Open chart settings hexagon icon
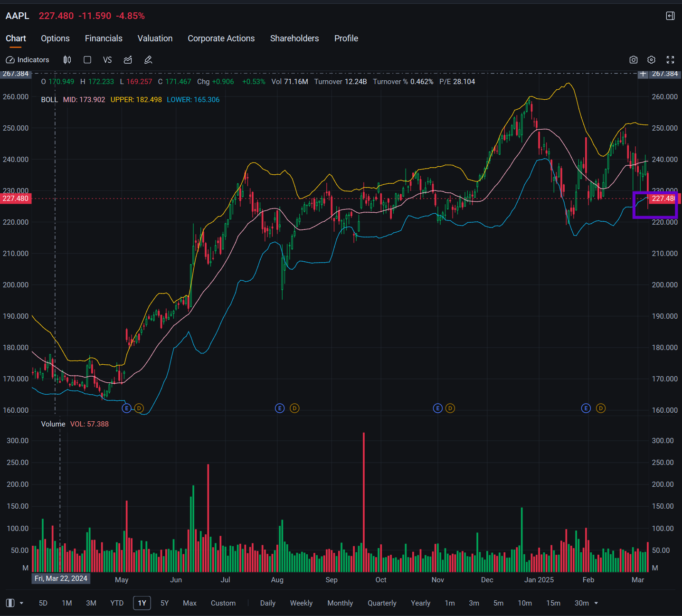Screen dimensions: 682x616 click(652, 60)
